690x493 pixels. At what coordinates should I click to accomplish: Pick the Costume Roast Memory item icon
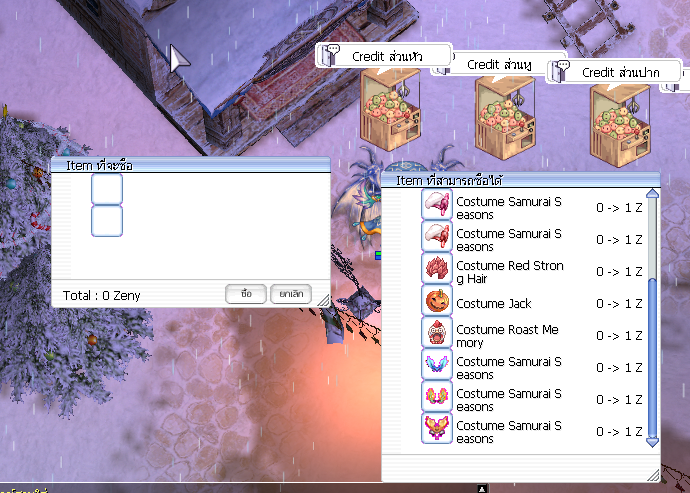coord(437,335)
